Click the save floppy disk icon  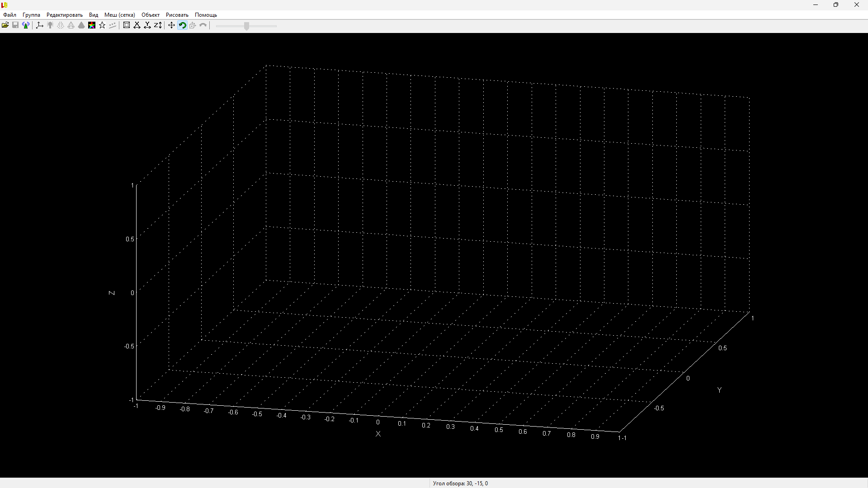click(15, 25)
